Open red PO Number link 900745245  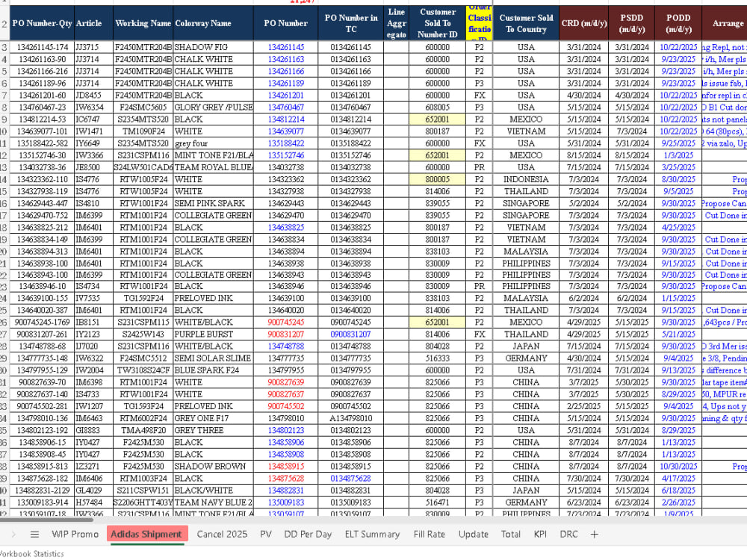(286, 322)
